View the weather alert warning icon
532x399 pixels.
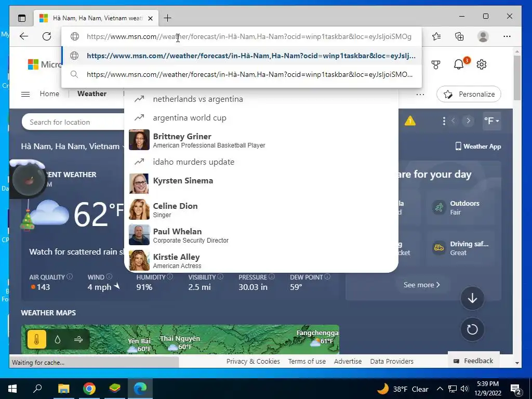coord(410,121)
